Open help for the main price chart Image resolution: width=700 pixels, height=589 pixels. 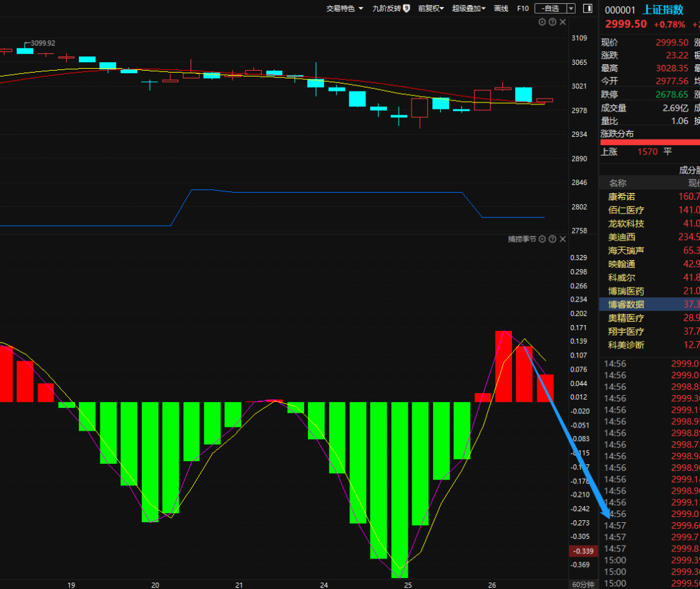552,22
